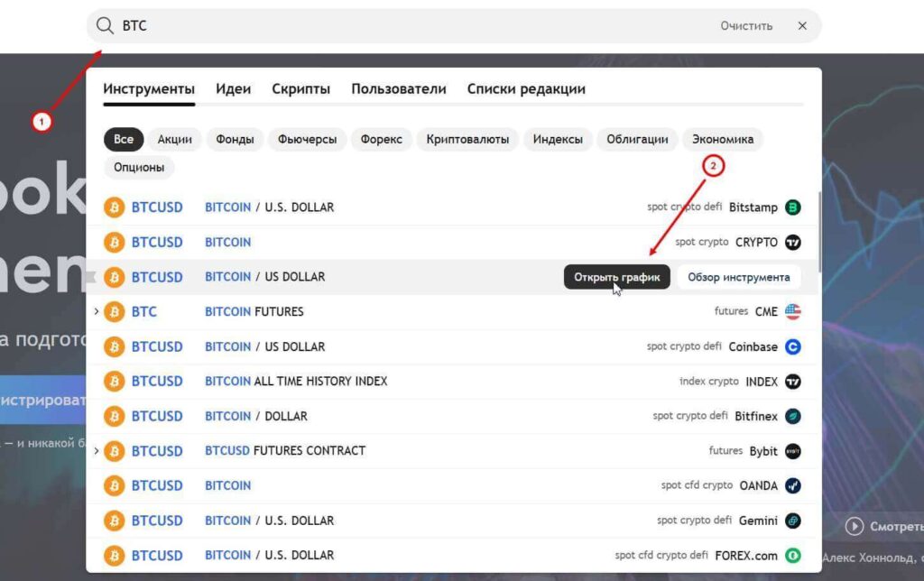The image size is (924, 581).
Task: Click the Gemini exchange logo
Action: click(x=791, y=520)
